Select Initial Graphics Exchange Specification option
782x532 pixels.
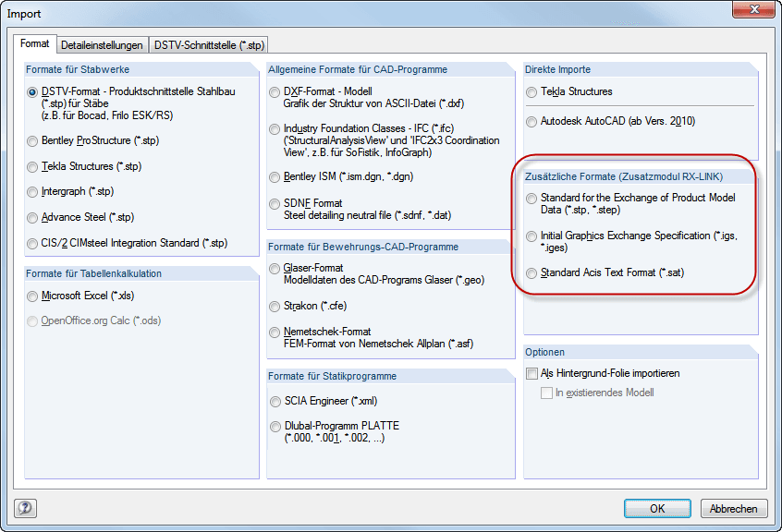(532, 236)
